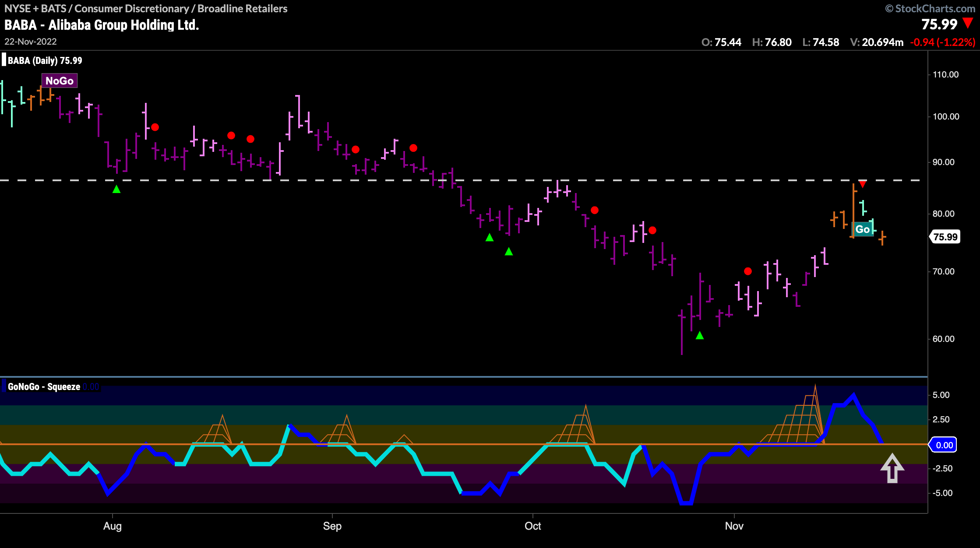Click the Sep label on time axis

point(332,526)
